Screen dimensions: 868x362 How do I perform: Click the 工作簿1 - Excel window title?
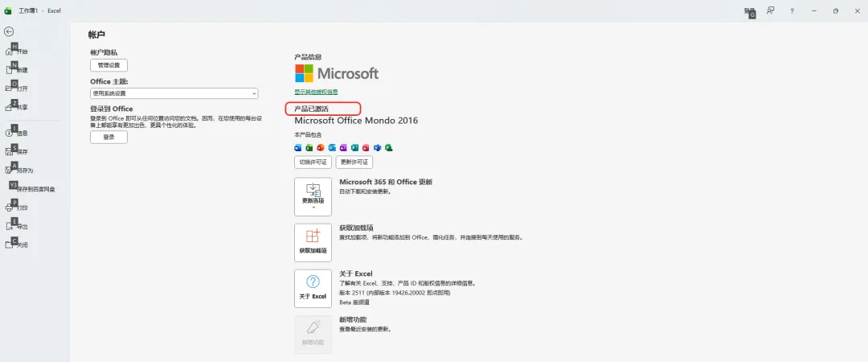[x=39, y=10]
